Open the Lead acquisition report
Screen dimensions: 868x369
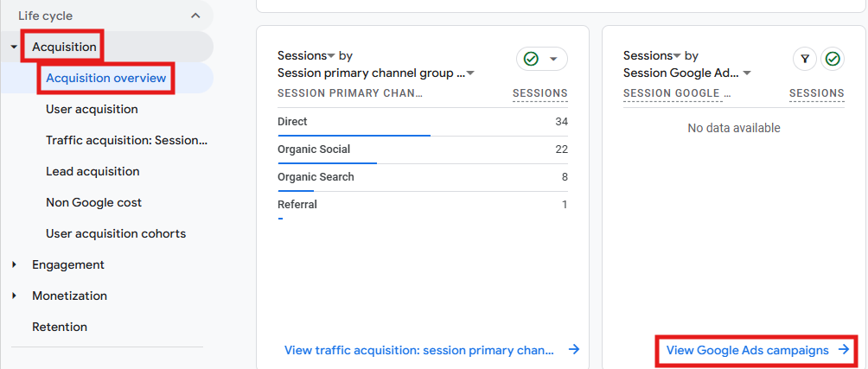click(93, 171)
